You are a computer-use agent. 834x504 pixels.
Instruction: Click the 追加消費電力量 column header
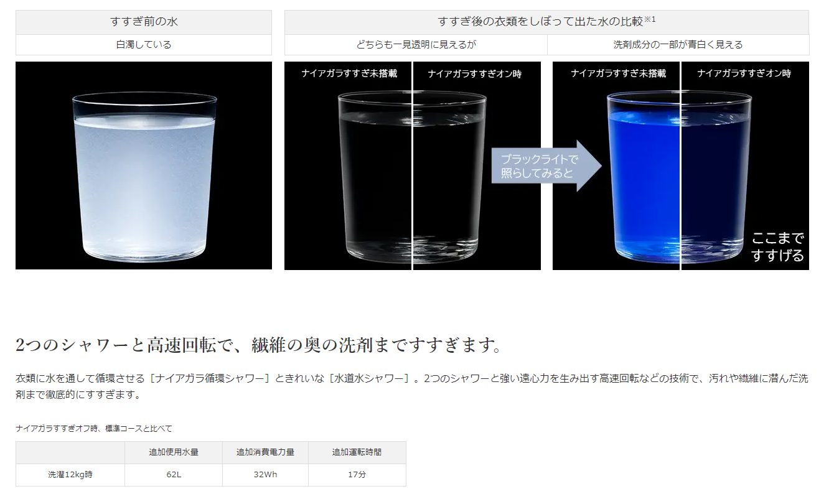(265, 452)
